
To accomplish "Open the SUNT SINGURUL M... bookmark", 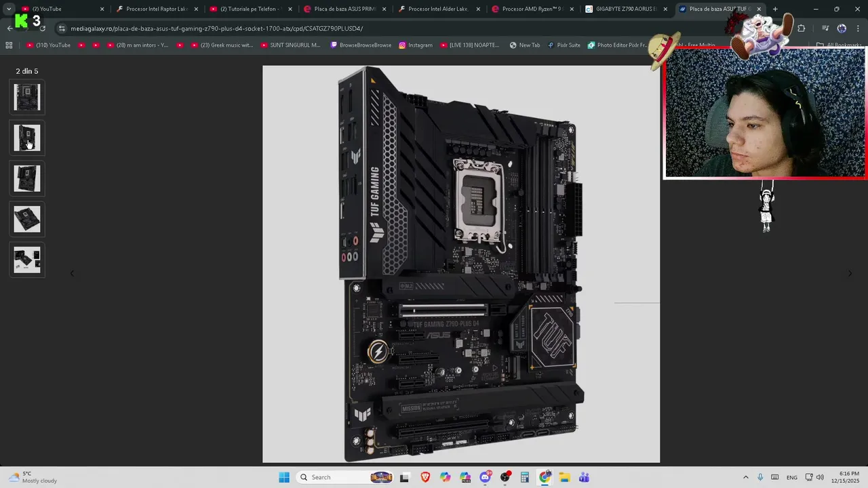I will [290, 45].
